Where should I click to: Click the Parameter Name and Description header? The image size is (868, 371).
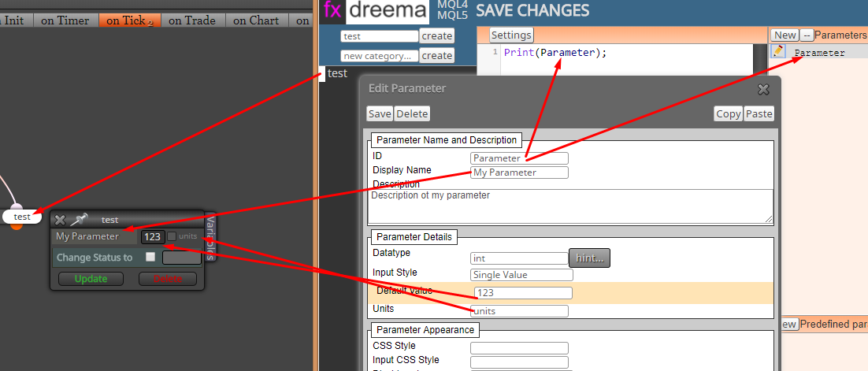[x=446, y=140]
